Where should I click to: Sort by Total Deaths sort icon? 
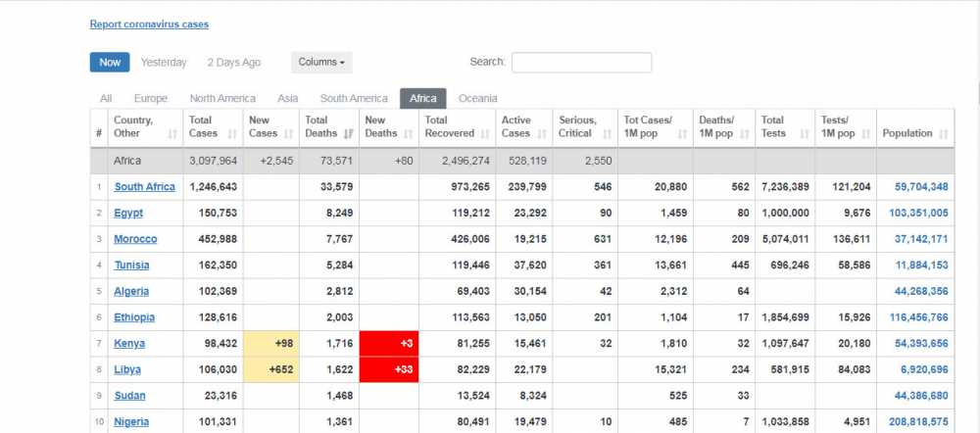(350, 133)
